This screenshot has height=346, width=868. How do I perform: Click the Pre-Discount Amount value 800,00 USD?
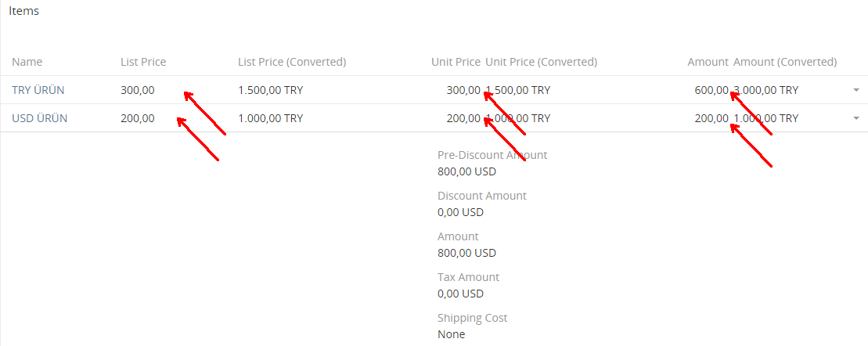[466, 171]
